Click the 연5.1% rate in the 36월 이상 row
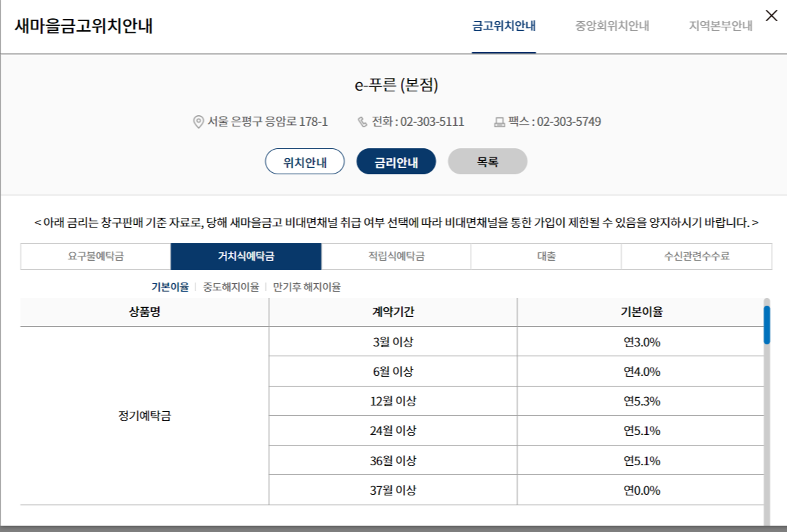This screenshot has width=787, height=532. click(641, 460)
